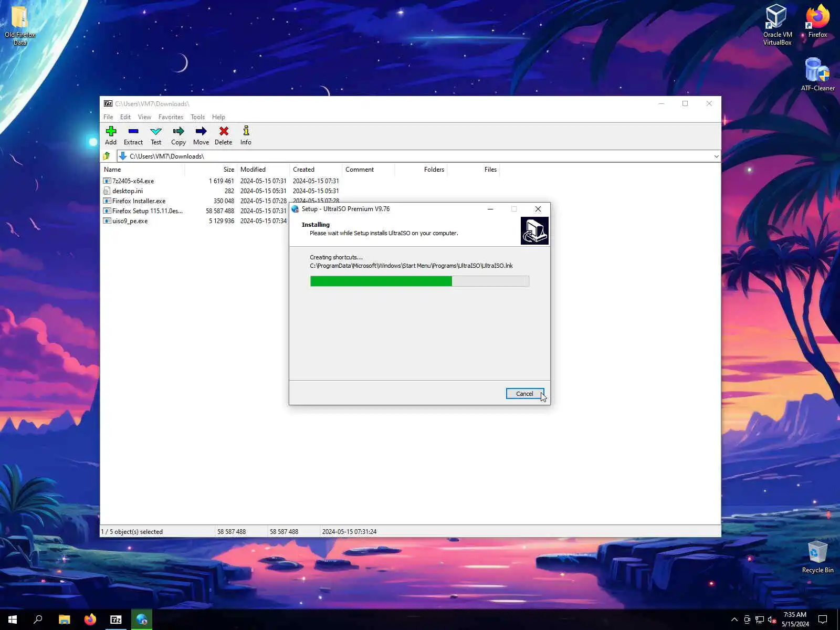
Task: Open the File menu
Action: (x=108, y=117)
